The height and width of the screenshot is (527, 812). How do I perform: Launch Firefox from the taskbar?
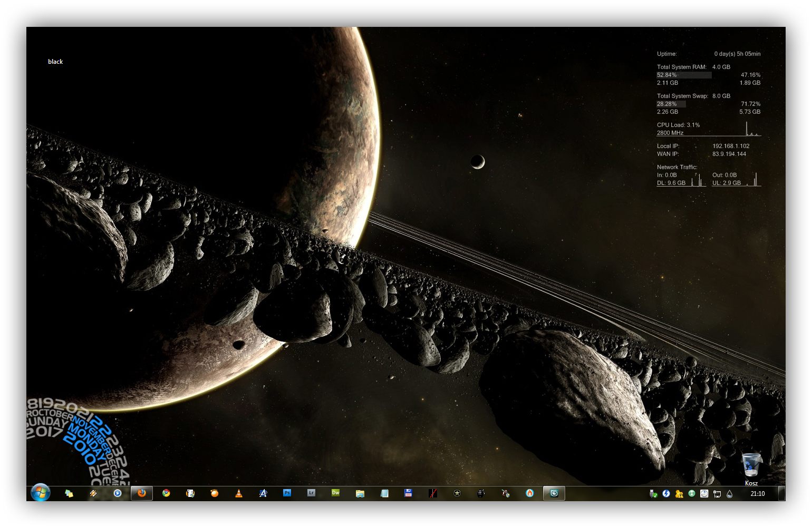[x=142, y=493]
